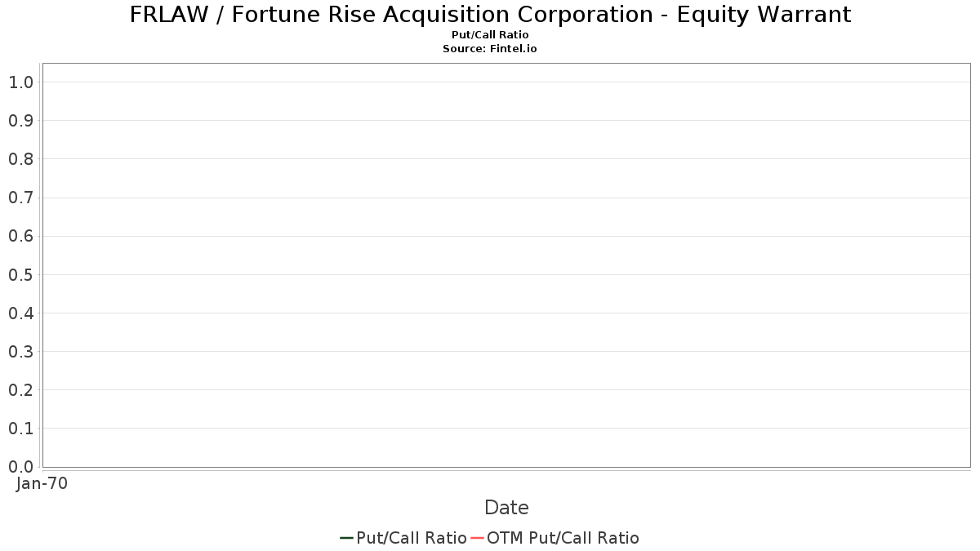Select the Jan-70 x-axis tick label
The height and width of the screenshot is (551, 980).
[42, 483]
